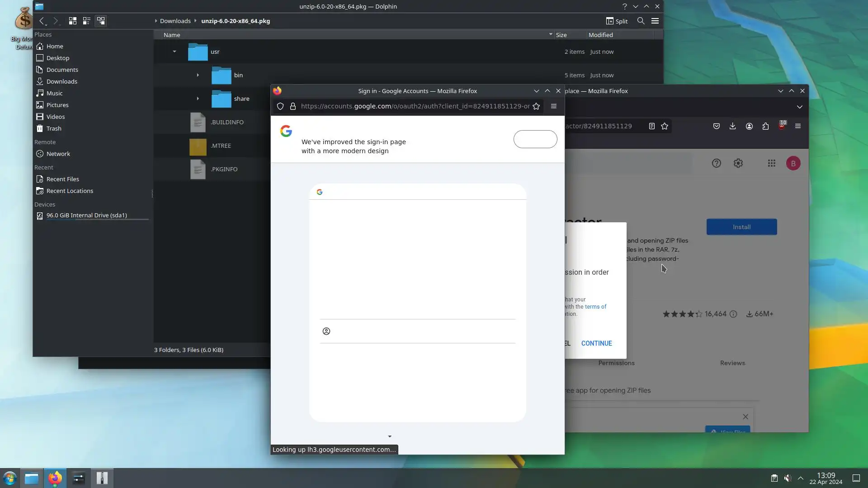The height and width of the screenshot is (488, 868).
Task: Open Firefox extensions puzzle icon
Action: point(765,126)
